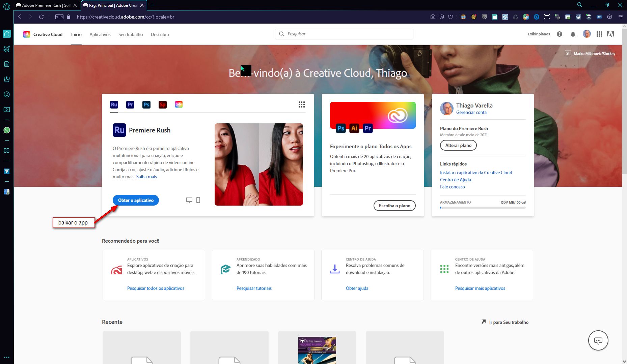This screenshot has width=627, height=364.
Task: Open the Aplicativos navigation tab
Action: click(x=100, y=34)
